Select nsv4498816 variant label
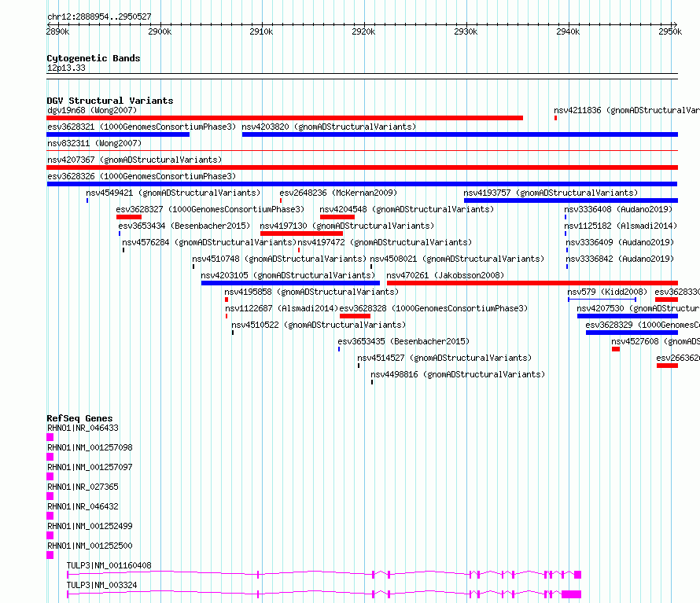This screenshot has width=700, height=603. pyautogui.click(x=458, y=374)
